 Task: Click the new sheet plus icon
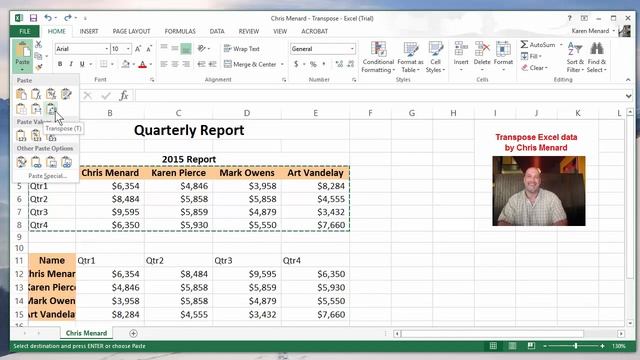133,333
